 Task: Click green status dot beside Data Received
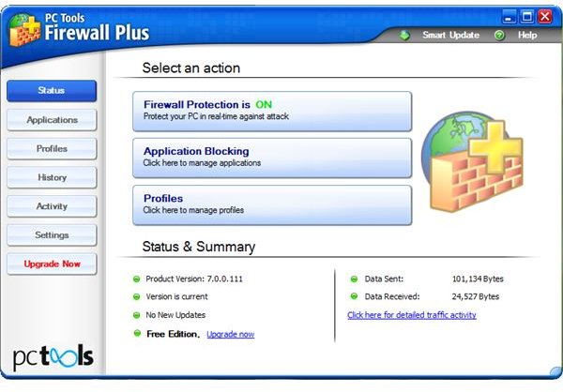(x=354, y=296)
